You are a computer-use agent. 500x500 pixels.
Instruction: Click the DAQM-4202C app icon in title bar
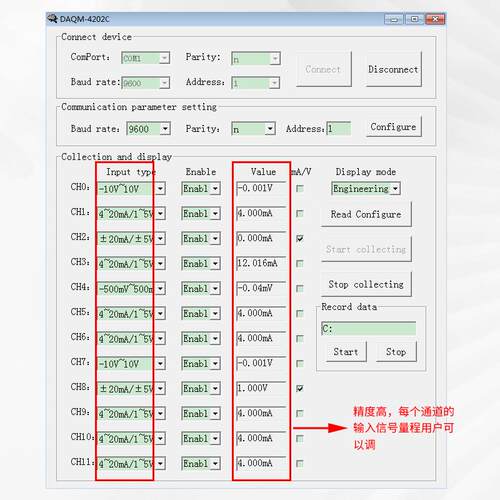coord(52,18)
